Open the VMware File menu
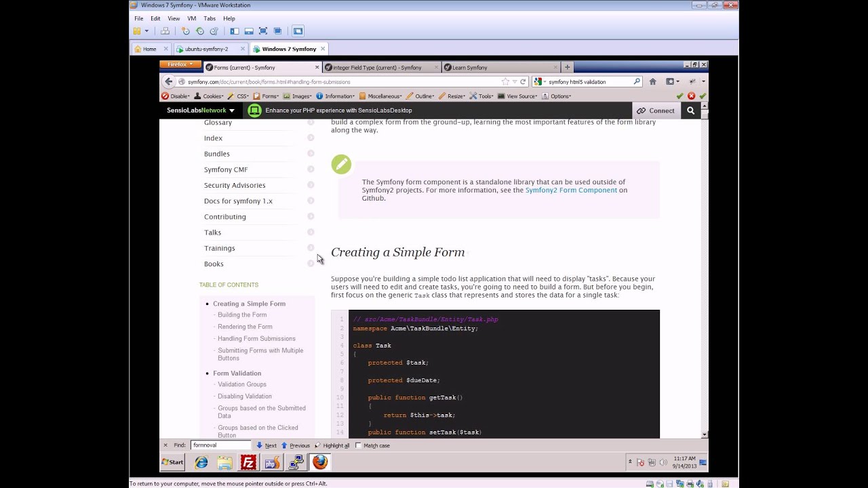 point(139,18)
